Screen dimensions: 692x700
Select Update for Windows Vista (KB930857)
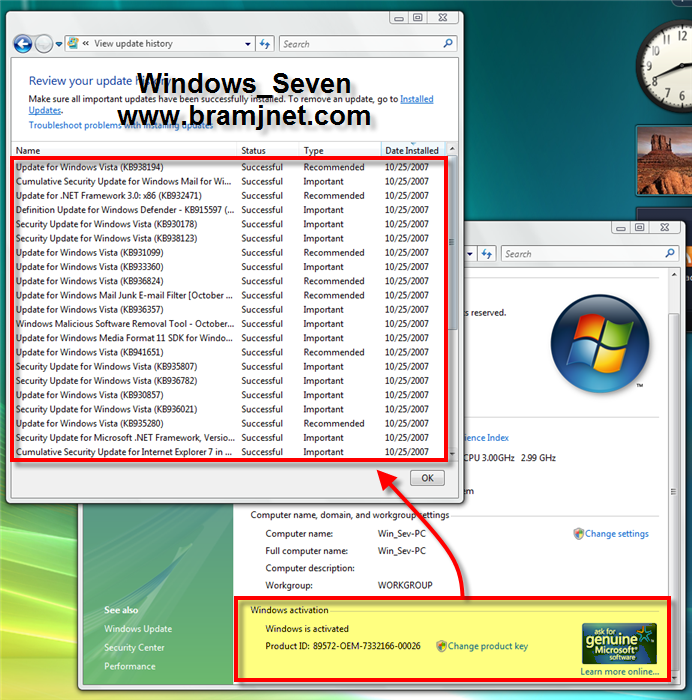229,395
